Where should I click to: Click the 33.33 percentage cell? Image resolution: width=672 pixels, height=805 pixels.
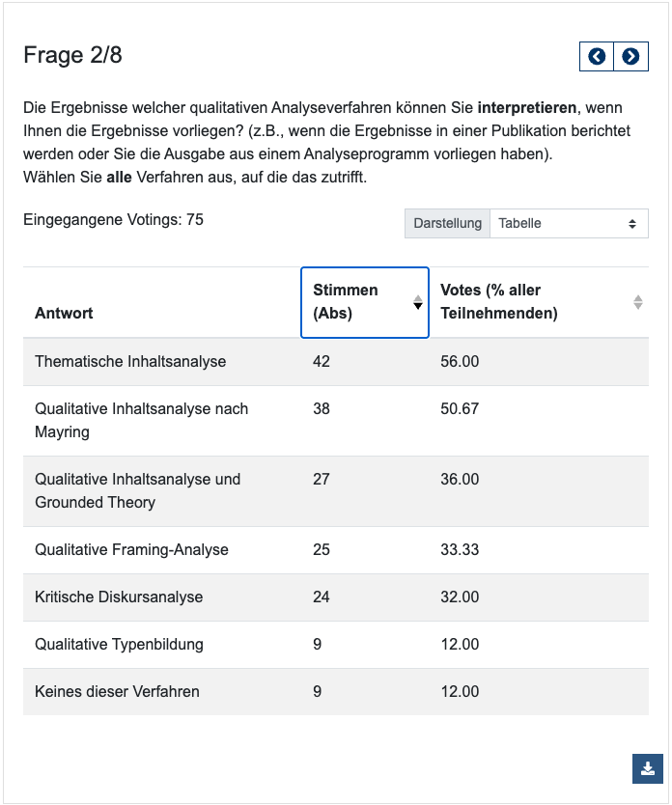coord(460,550)
